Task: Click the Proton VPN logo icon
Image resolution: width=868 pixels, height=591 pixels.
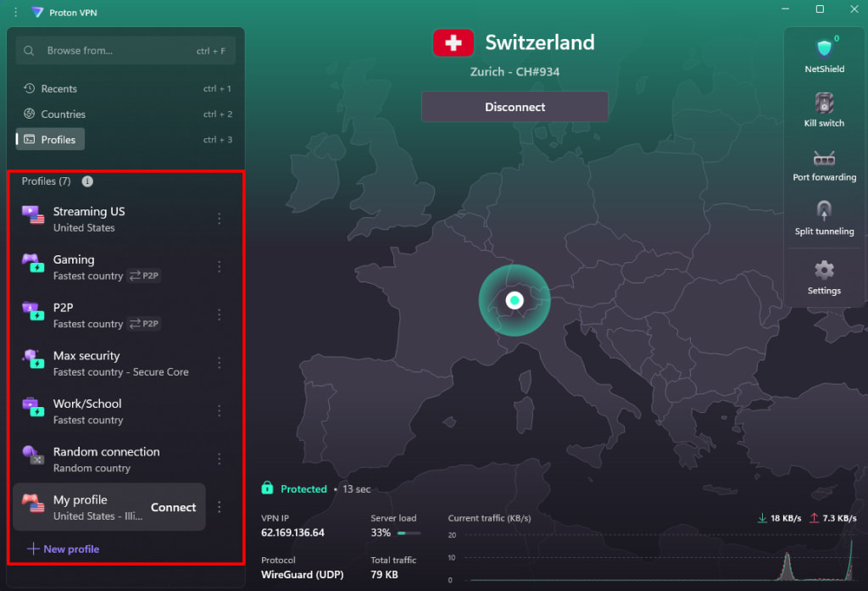Action: click(37, 12)
